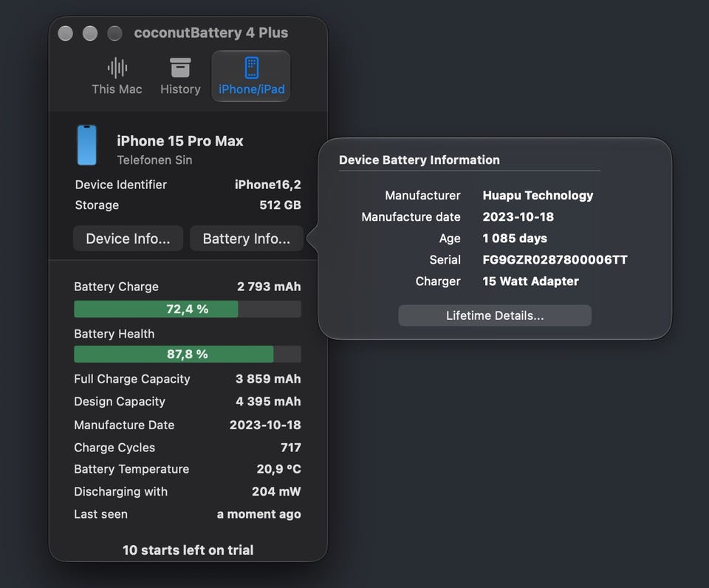This screenshot has height=588, width=709.
Task: Open Device Info details
Action: (128, 239)
